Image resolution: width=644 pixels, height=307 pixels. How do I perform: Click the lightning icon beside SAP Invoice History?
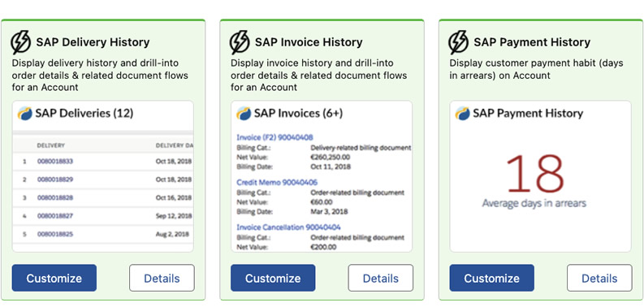pyautogui.click(x=240, y=42)
